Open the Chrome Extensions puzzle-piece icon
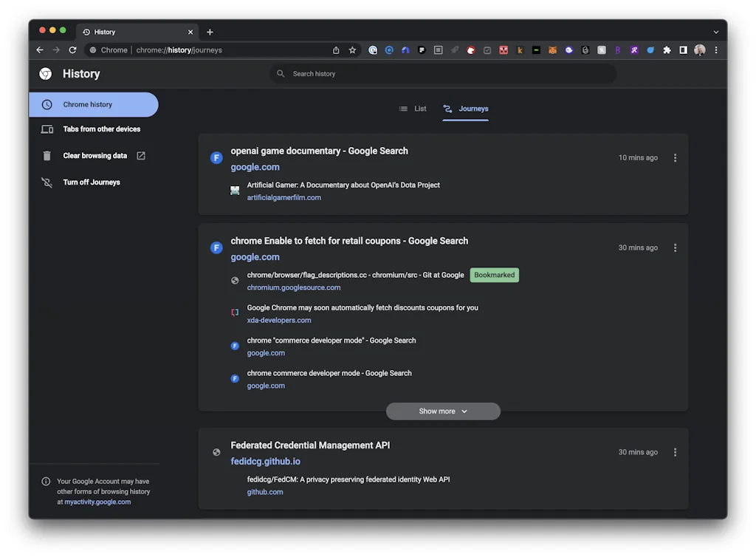The width and height of the screenshot is (756, 557). (x=667, y=49)
